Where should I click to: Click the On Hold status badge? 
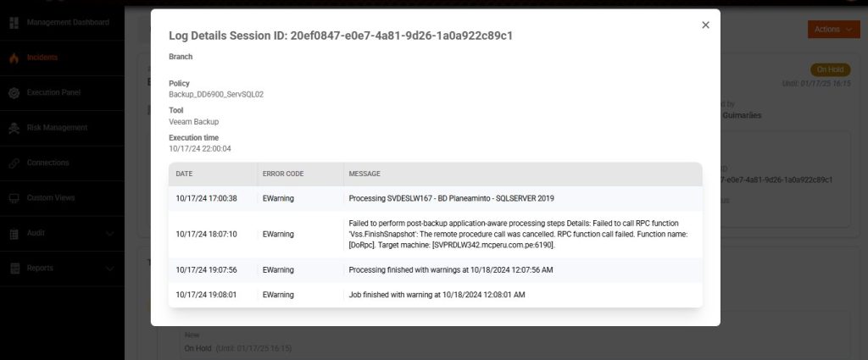[x=830, y=69]
